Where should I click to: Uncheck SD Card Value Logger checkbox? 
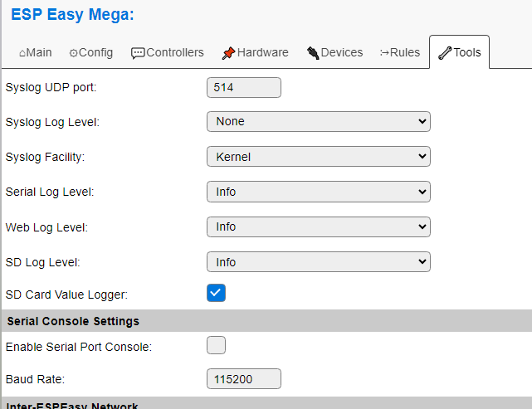point(216,293)
